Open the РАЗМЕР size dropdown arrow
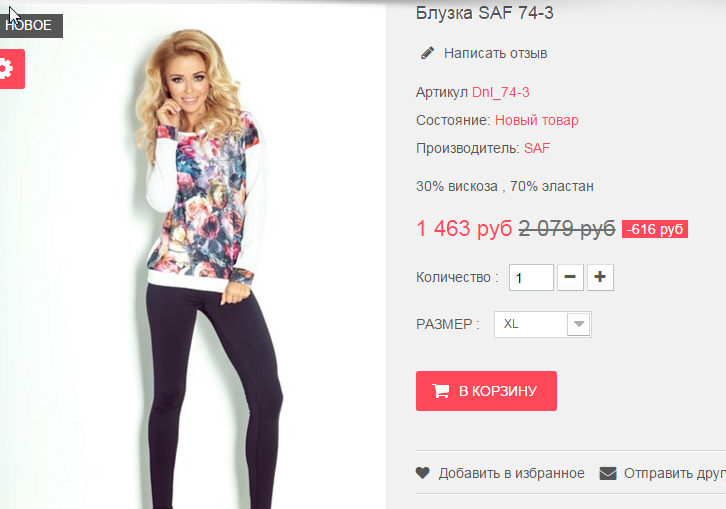Viewport: 726px width, 509px height. coord(579,324)
